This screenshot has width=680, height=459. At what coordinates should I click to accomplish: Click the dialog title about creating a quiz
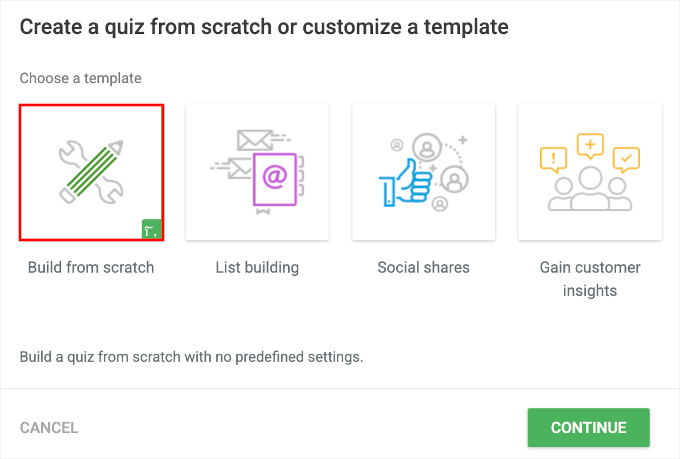(264, 27)
